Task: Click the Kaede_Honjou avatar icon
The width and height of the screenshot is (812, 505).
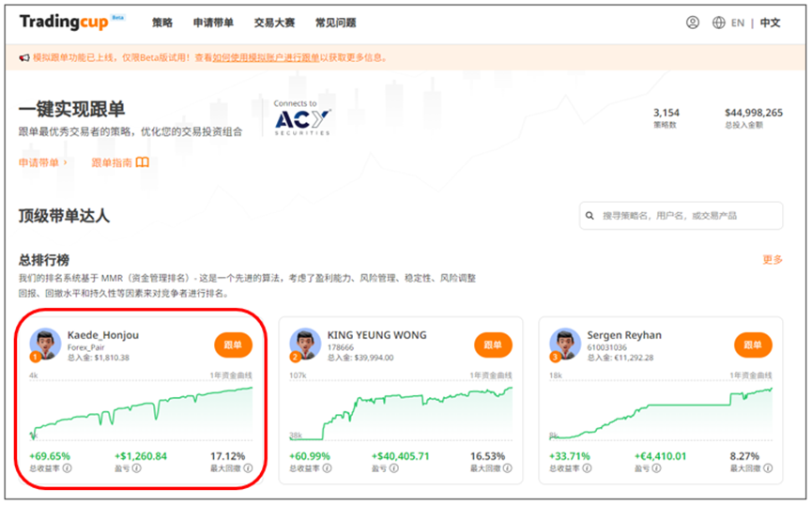Action: (x=44, y=344)
